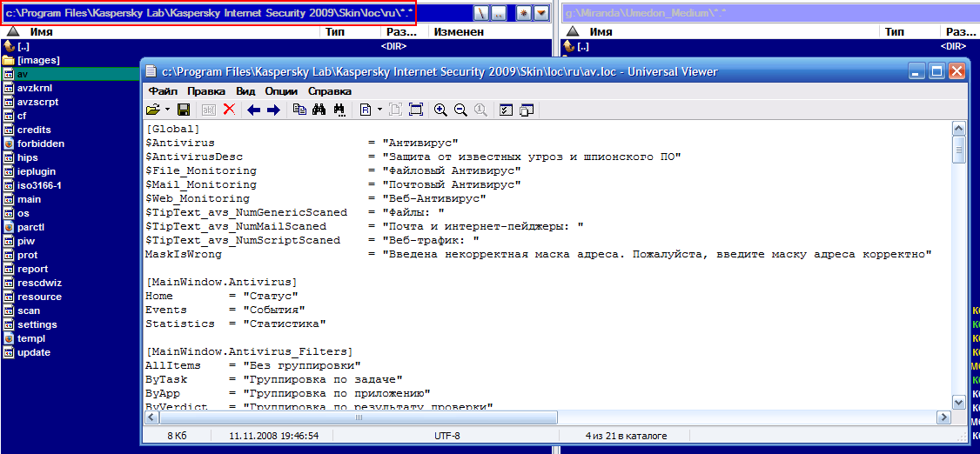Open a file via the folder icon
980x454 pixels.
152,110
